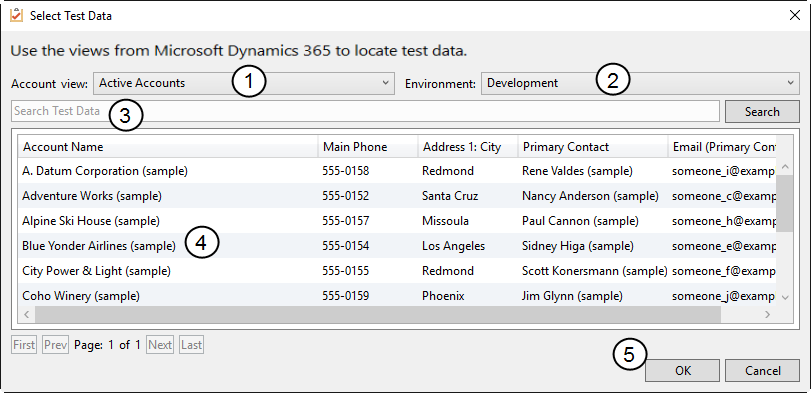Click the someone_h@ email cell
Screen dimensions: 811x393
(x=724, y=221)
